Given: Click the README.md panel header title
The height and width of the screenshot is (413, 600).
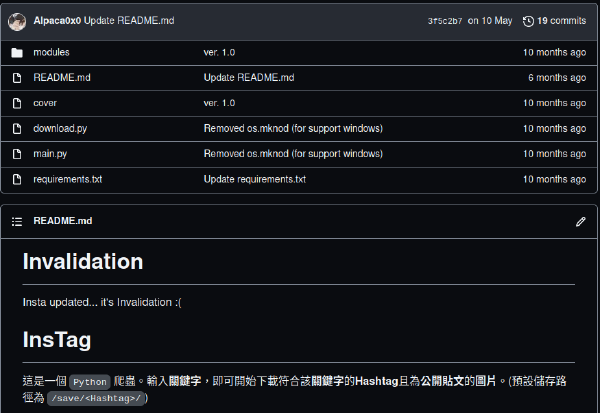Looking at the screenshot, I should coord(63,221).
